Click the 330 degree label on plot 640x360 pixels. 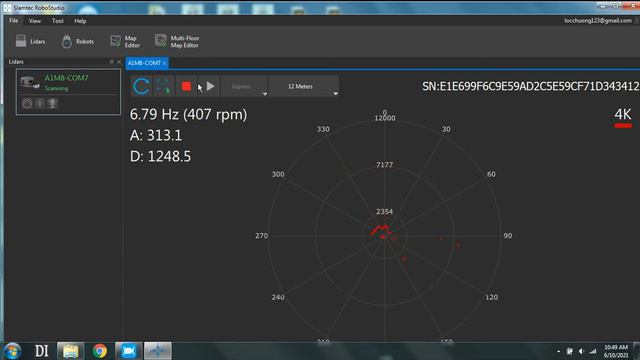(x=323, y=129)
